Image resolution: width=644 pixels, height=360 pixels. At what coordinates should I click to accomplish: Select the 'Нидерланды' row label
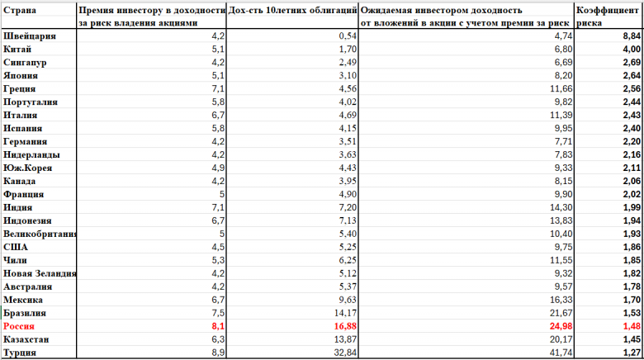pos(31,154)
